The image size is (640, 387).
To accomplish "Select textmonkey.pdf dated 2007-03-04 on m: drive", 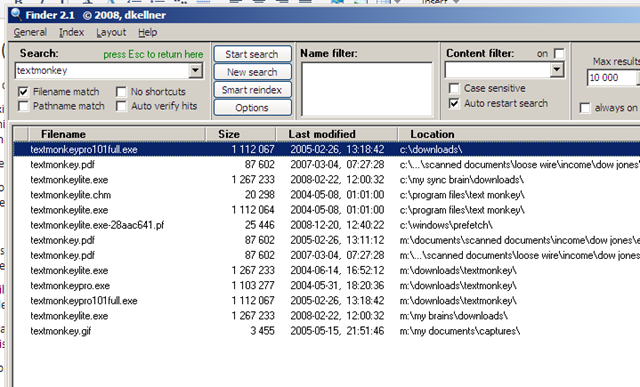I will pos(327,255).
